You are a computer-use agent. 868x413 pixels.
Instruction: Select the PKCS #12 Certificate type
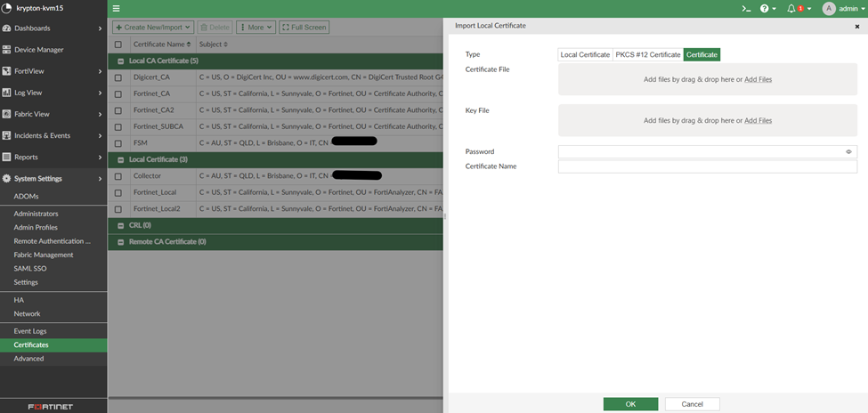[x=648, y=55]
